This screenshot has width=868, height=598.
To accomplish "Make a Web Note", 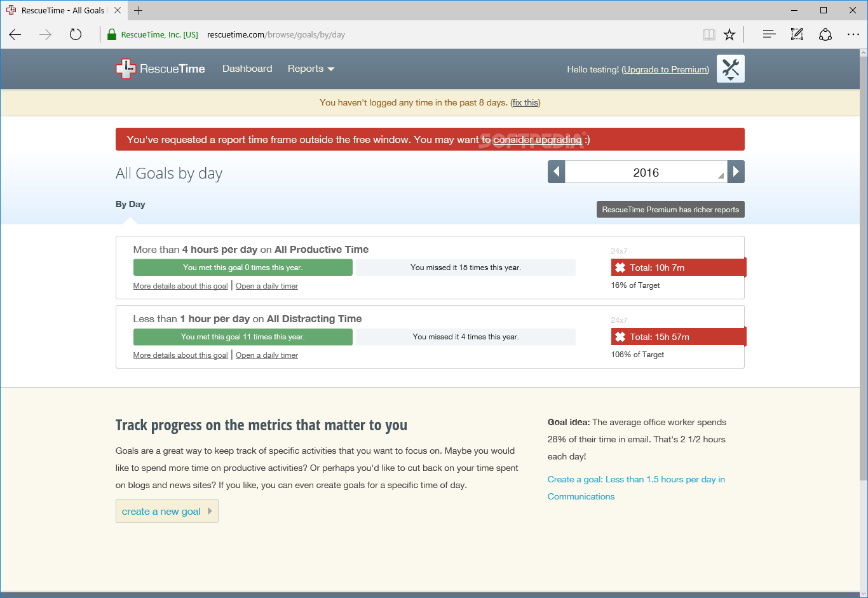I will pos(797,34).
